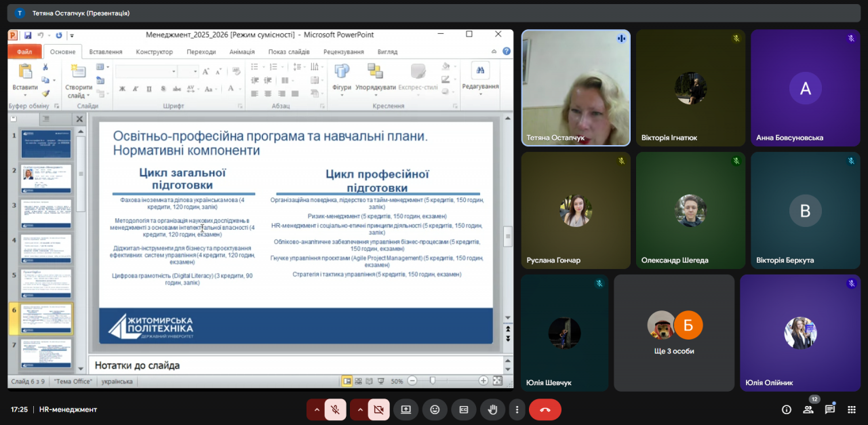
Task: Open the meeting chat panel
Action: (x=830, y=409)
